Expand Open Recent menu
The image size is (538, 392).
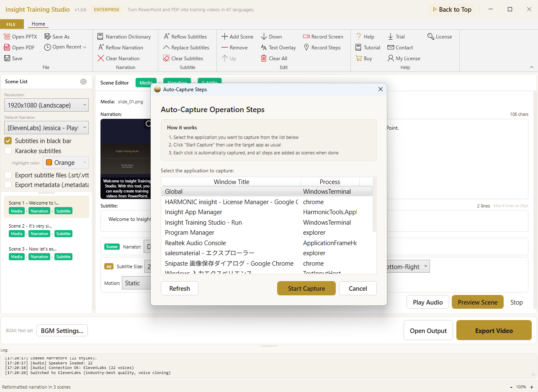click(x=65, y=47)
